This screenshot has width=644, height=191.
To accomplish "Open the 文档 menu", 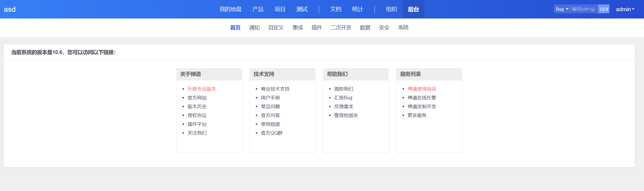I will tap(336, 9).
